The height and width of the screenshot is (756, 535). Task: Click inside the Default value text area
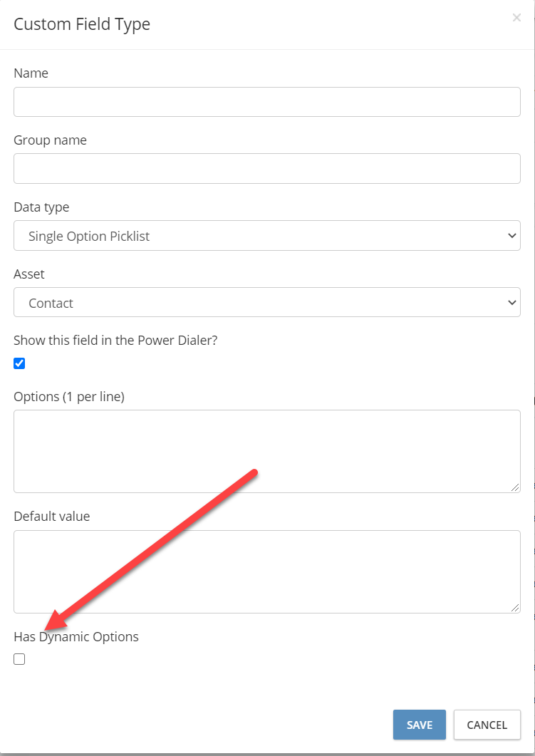(267, 572)
